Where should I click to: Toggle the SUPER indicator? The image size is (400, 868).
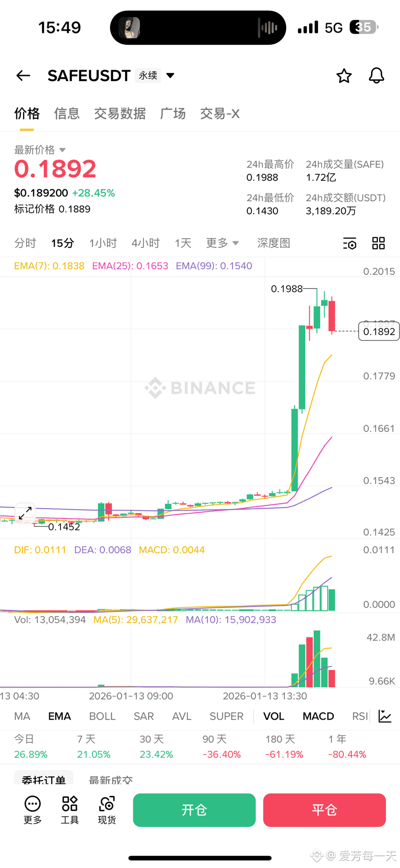(x=226, y=716)
